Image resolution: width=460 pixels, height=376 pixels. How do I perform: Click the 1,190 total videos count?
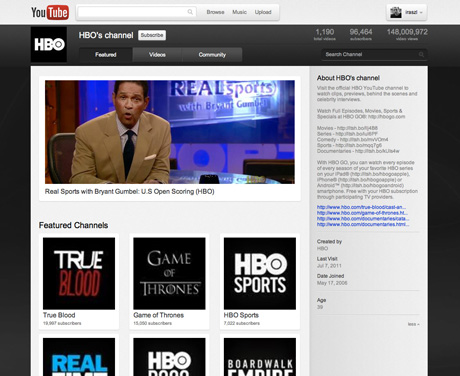pyautogui.click(x=325, y=32)
